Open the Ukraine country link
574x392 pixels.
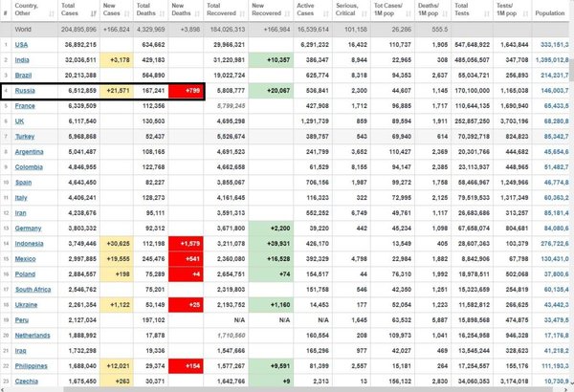(26, 305)
